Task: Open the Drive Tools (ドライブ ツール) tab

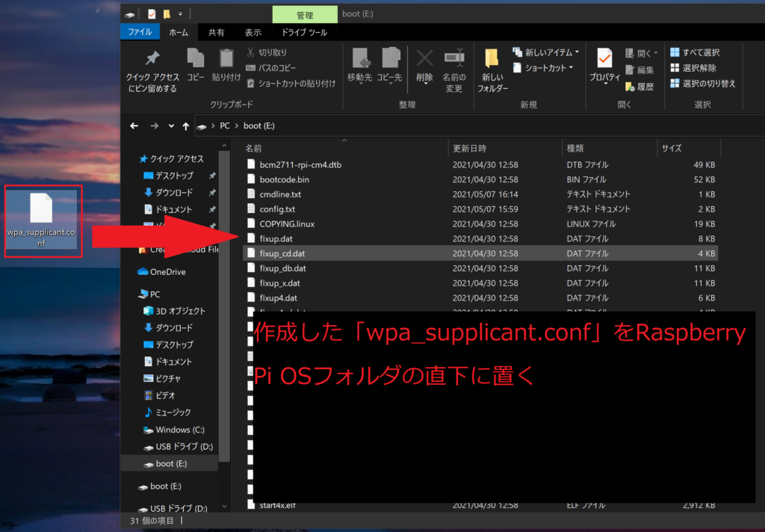Action: (305, 32)
